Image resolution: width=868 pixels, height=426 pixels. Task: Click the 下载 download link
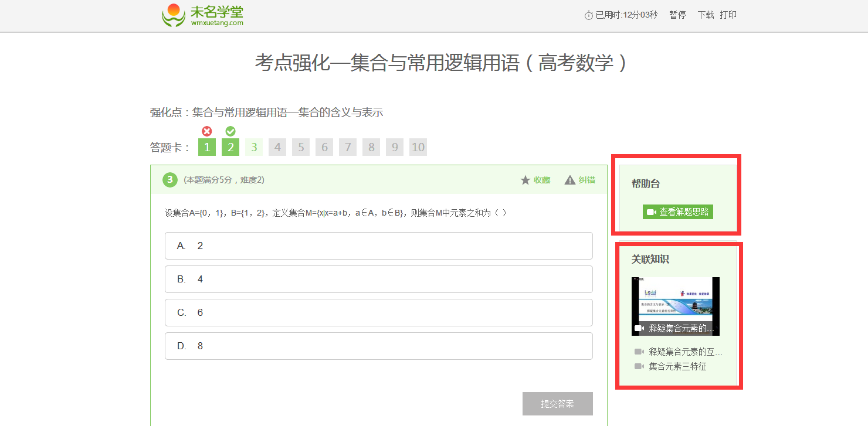(x=706, y=15)
